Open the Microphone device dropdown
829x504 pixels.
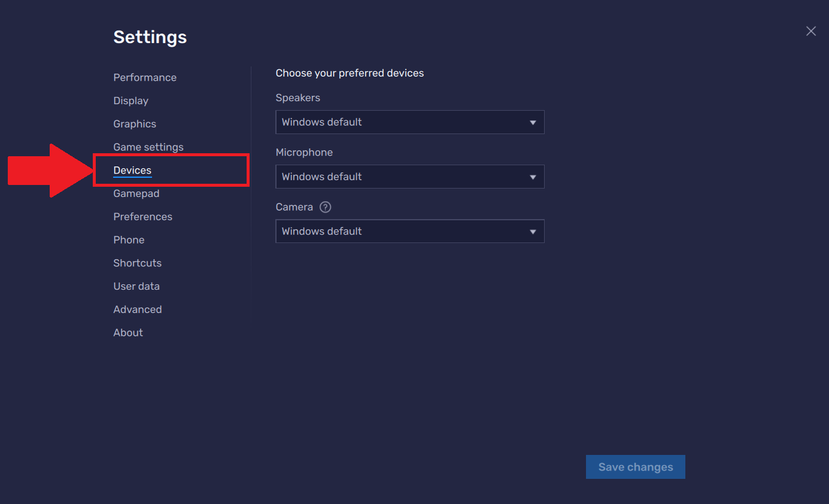(x=409, y=177)
